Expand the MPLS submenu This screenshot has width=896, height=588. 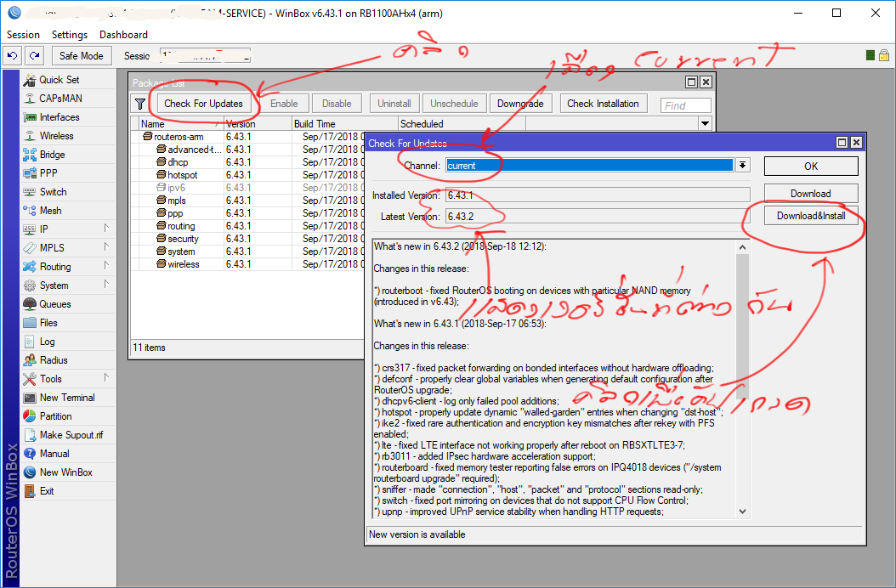pos(106,247)
